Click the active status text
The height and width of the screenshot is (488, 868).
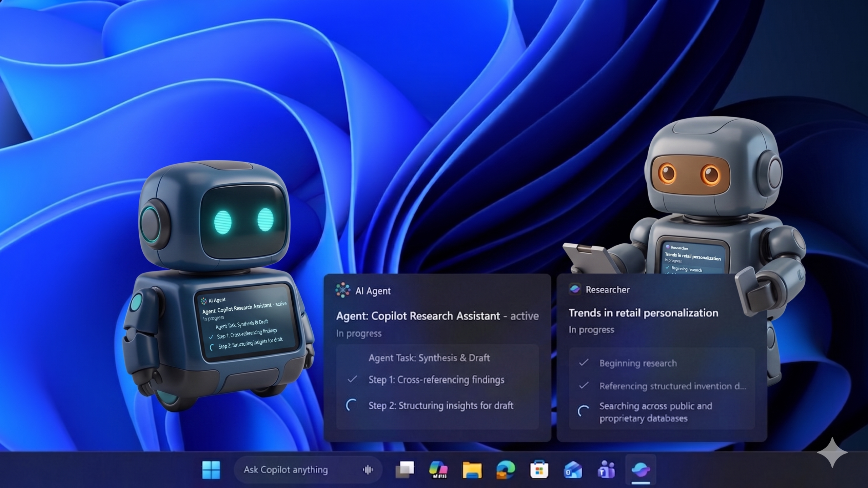point(525,316)
